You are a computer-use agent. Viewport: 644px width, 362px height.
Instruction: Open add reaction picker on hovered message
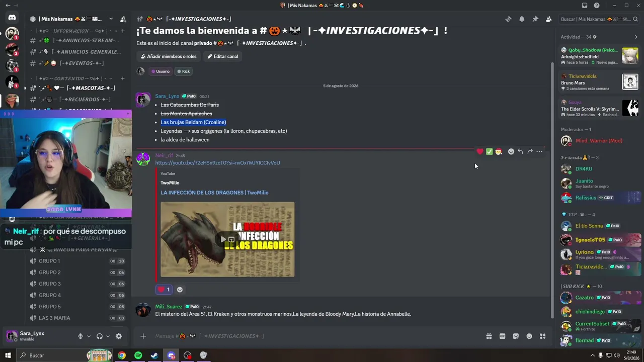511,151
